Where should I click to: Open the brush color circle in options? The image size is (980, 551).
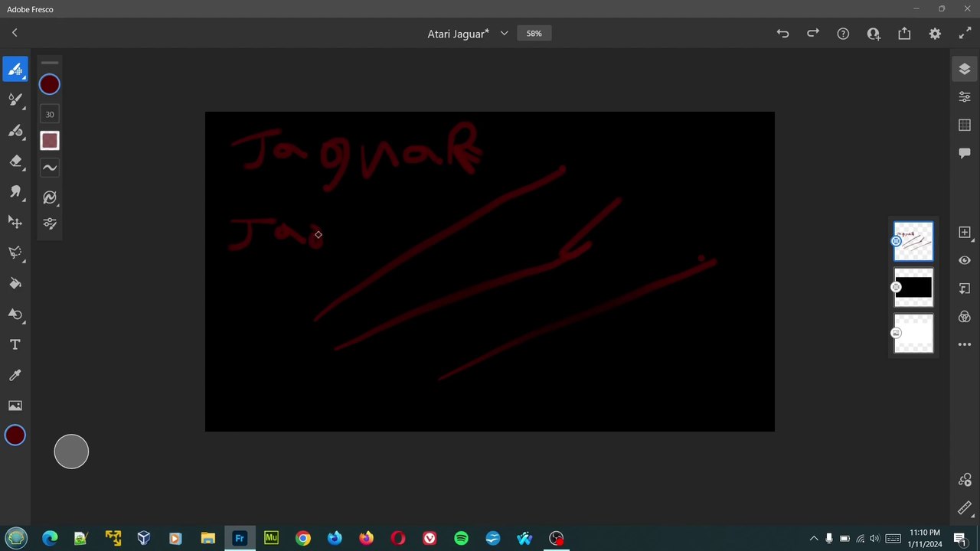point(50,84)
